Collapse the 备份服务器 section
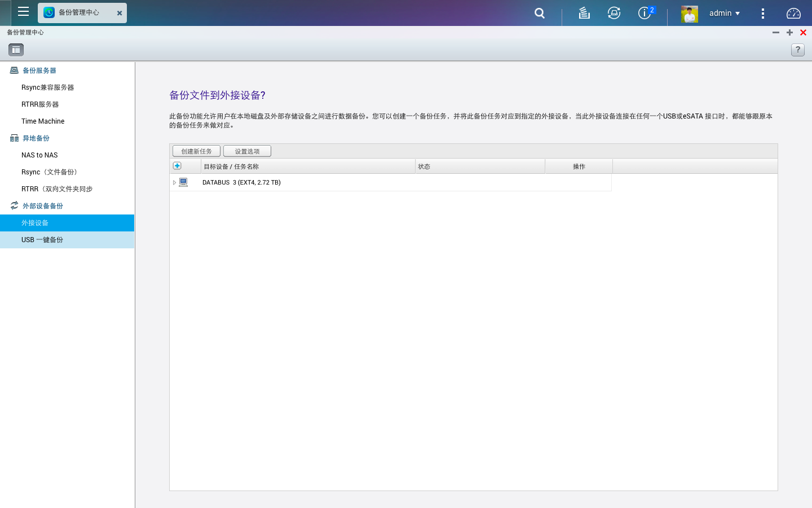The width and height of the screenshot is (812, 508). (x=39, y=71)
